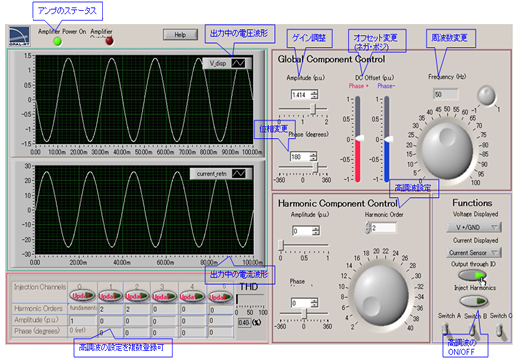Click the small fine-tune frequency knob
The width and height of the screenshot is (517, 363).
click(486, 95)
